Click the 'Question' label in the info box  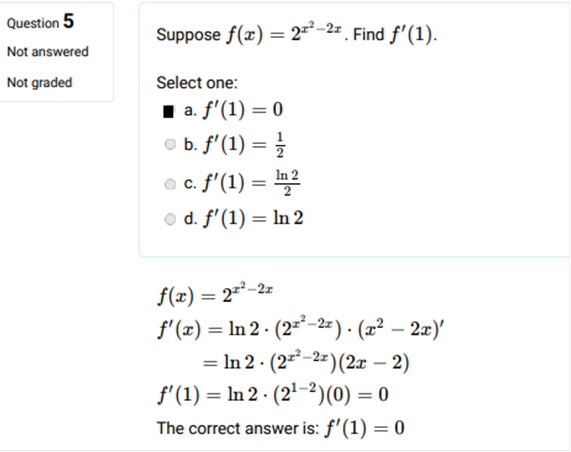pos(33,24)
